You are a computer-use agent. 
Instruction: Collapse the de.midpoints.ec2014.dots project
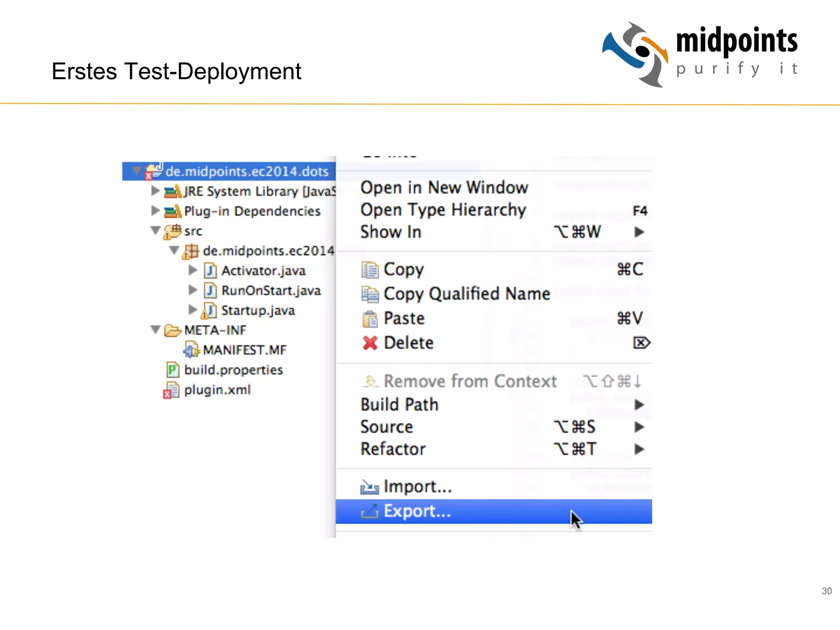point(137,170)
